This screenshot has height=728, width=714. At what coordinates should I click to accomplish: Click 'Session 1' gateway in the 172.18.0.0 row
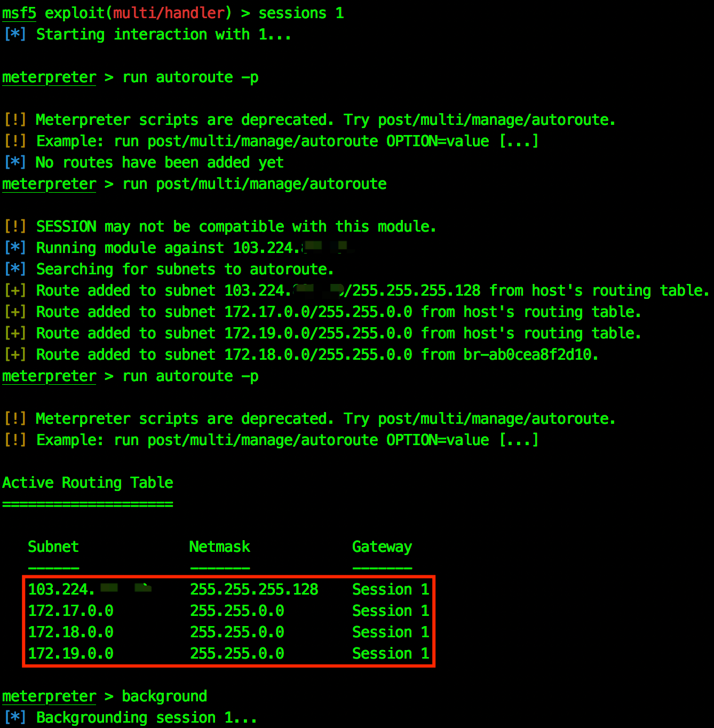(391, 632)
